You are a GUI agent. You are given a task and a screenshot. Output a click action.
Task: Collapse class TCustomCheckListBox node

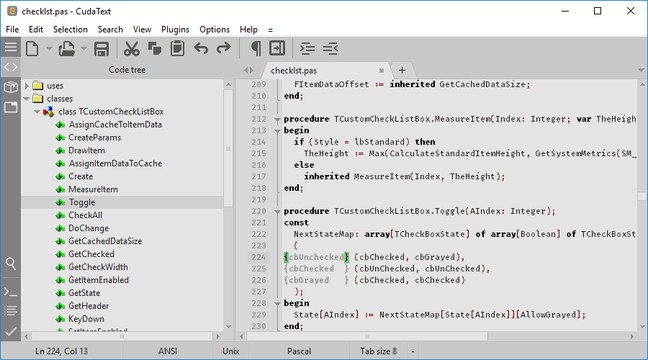[x=37, y=112]
